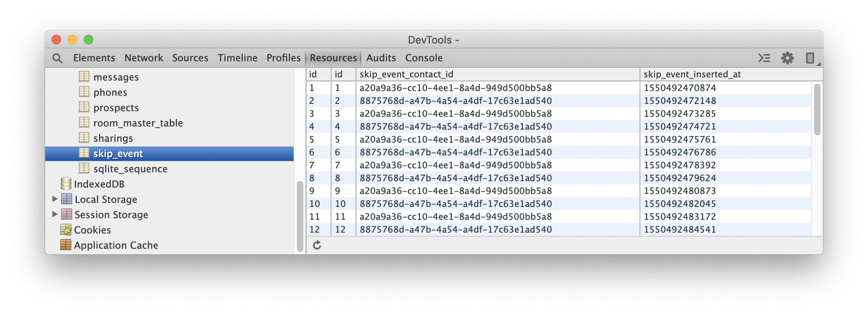This screenshot has width=868, height=314.
Task: Click the Cookies icon
Action: point(66,230)
